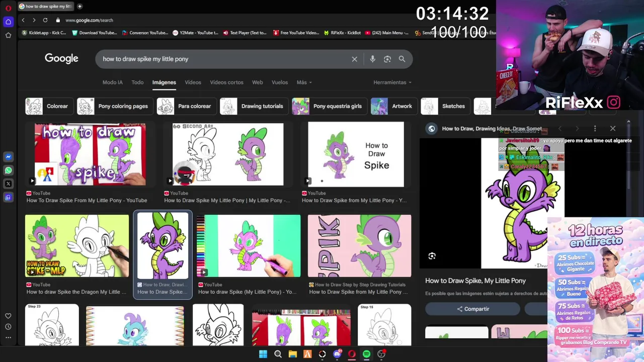Search by image with the camera lens icon
Screen dimensions: 644x362
387,59
